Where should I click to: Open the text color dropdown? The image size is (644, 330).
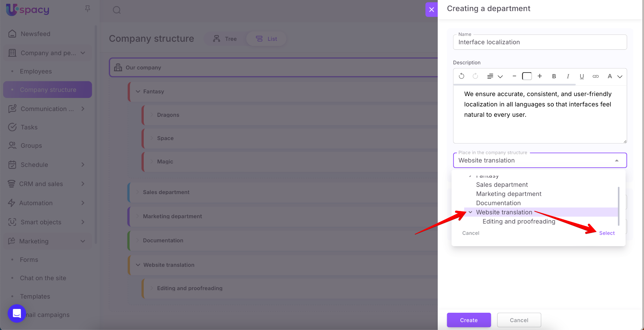tap(614, 76)
